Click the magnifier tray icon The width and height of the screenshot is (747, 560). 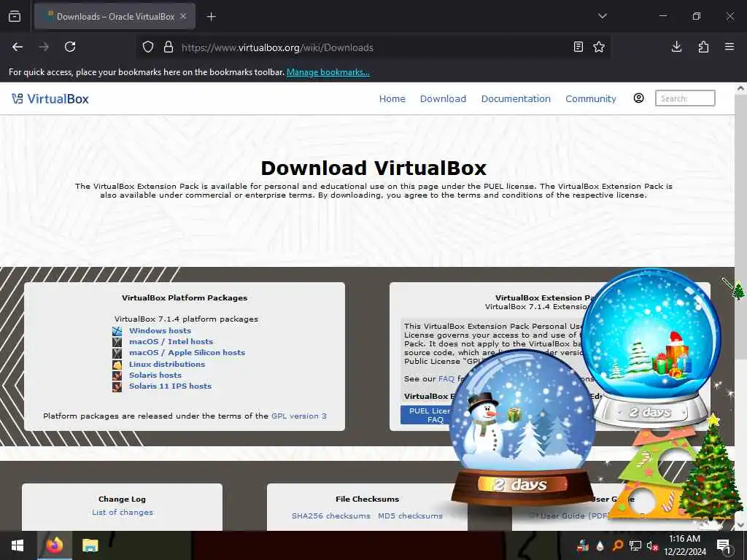click(617, 545)
